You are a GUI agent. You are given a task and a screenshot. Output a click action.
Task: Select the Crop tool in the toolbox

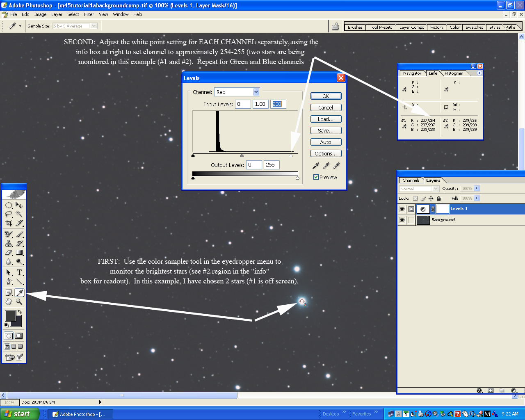9,223
